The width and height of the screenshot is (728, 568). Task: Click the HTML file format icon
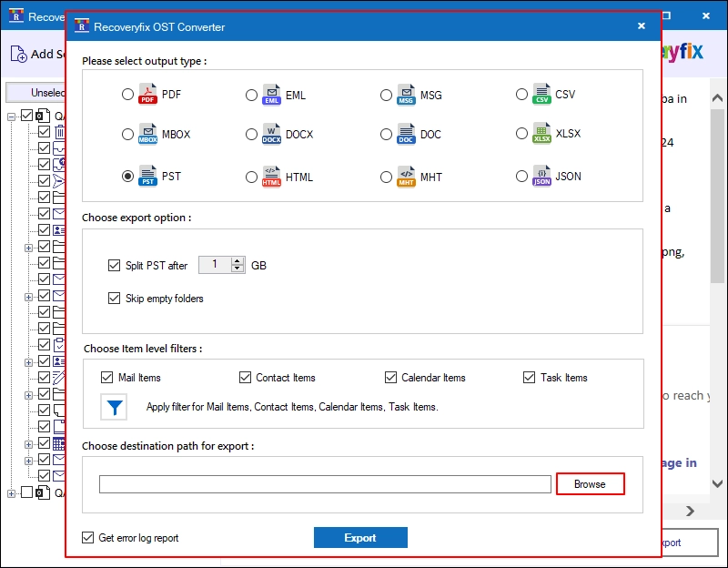tap(271, 177)
